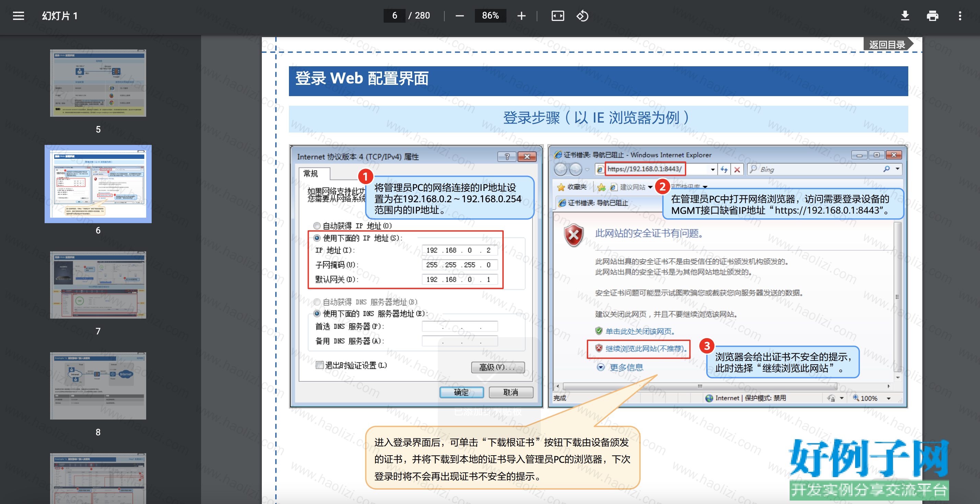Rotate the document counterclockwise
Viewport: 980px width, 504px height.
582,15
